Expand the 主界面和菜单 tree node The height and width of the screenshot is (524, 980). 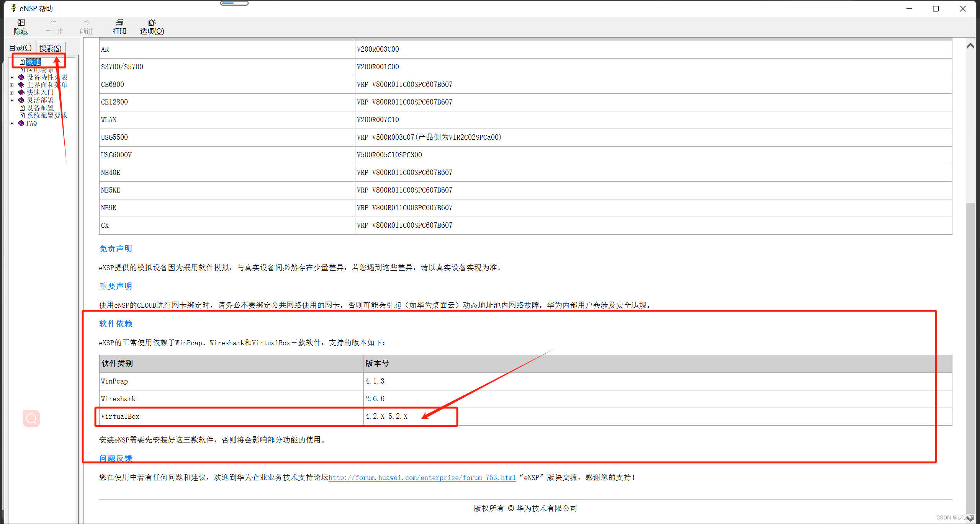12,85
